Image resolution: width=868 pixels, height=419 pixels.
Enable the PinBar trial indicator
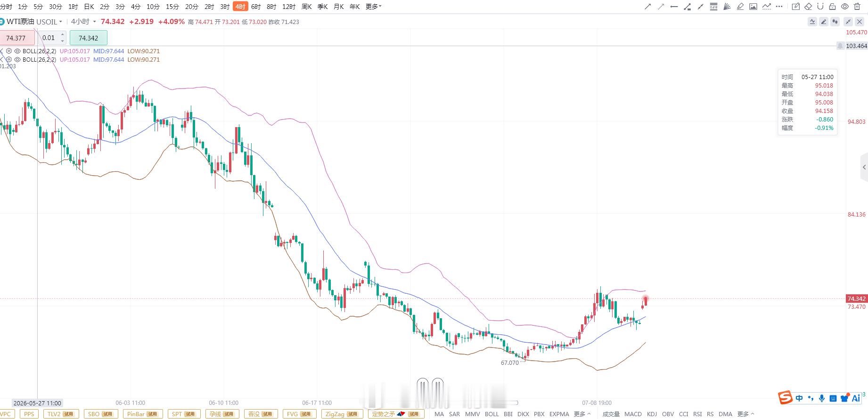tap(142, 414)
